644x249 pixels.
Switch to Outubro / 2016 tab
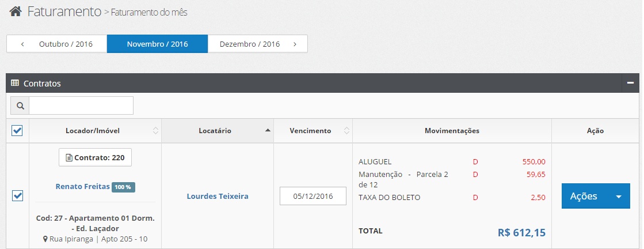tap(66, 44)
